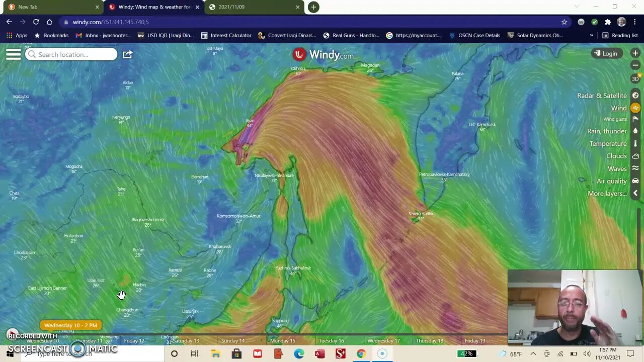This screenshot has width=644, height=362.
Task: Show hidden system tray icons
Action: tap(533, 354)
